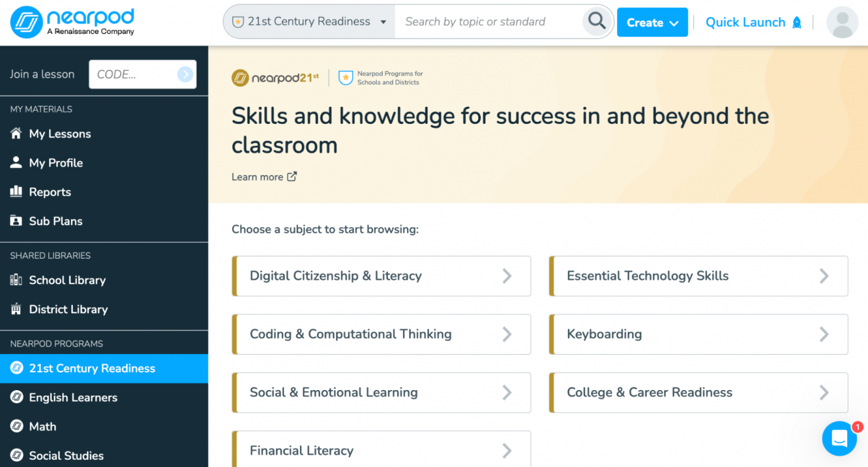This screenshot has width=868, height=467.
Task: Click the Nearpod logo in the top left
Action: click(72, 21)
